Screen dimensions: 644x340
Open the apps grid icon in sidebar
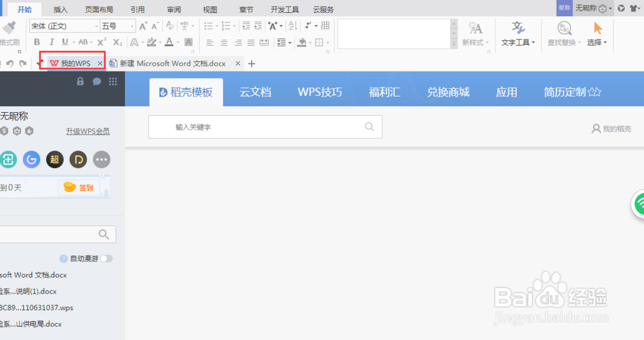113,81
